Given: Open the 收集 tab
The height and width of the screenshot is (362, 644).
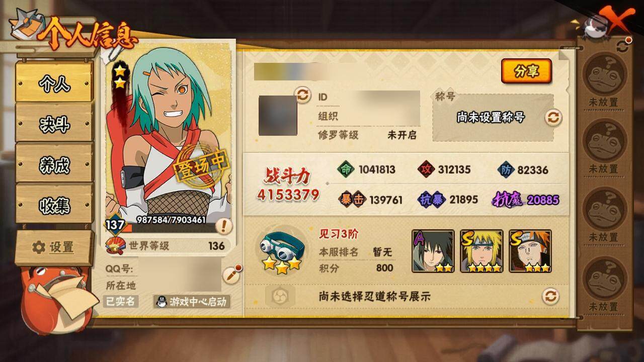Looking at the screenshot, I should pos(54,205).
